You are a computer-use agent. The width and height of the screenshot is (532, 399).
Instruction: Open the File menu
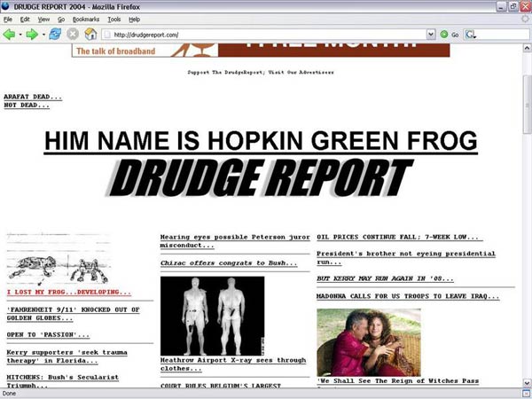click(x=8, y=20)
